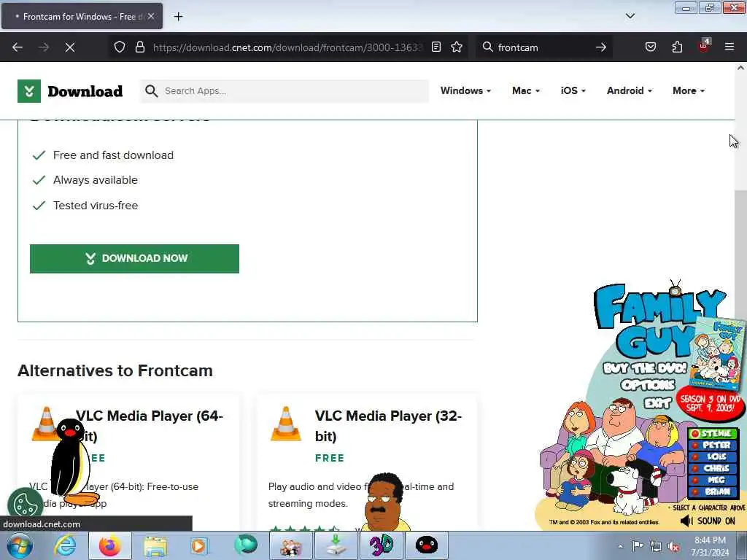Viewport: 747px width, 560px height.
Task: Expand the Mac menu
Action: click(x=525, y=90)
